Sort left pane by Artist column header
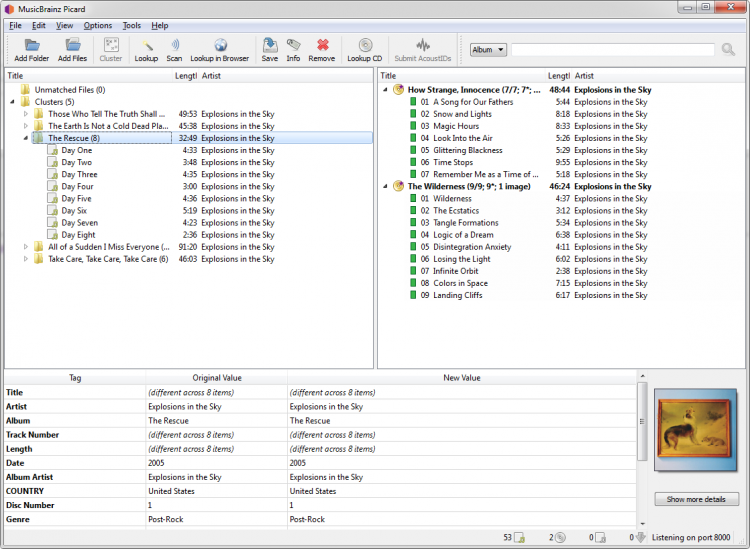This screenshot has height=549, width=750. (286, 76)
